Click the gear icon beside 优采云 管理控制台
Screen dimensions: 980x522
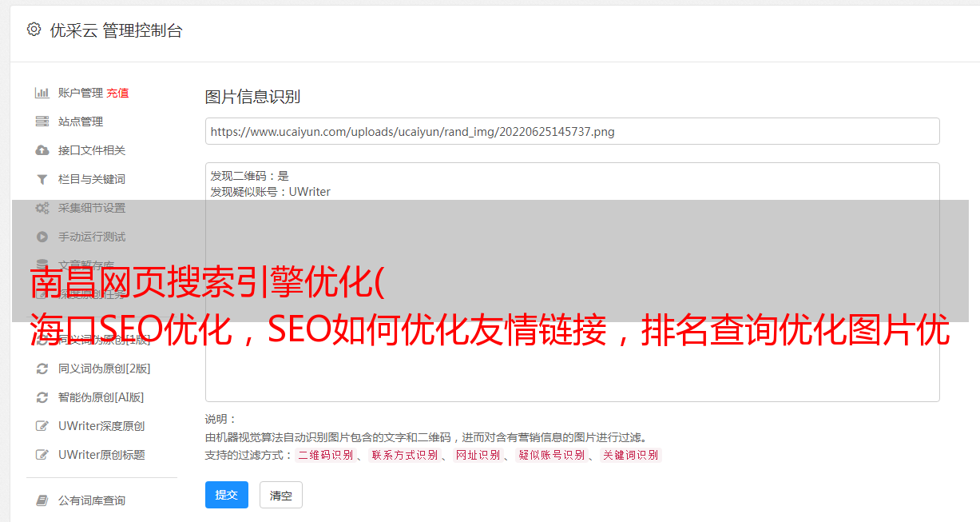34,30
